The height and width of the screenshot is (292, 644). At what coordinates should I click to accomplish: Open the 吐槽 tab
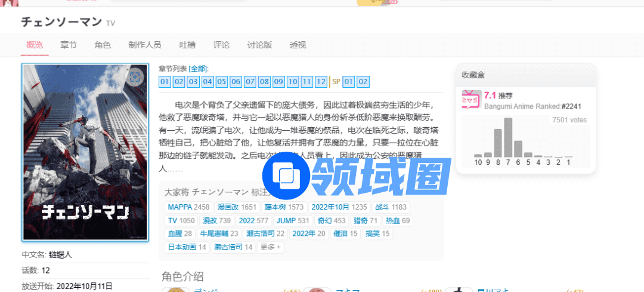click(187, 45)
